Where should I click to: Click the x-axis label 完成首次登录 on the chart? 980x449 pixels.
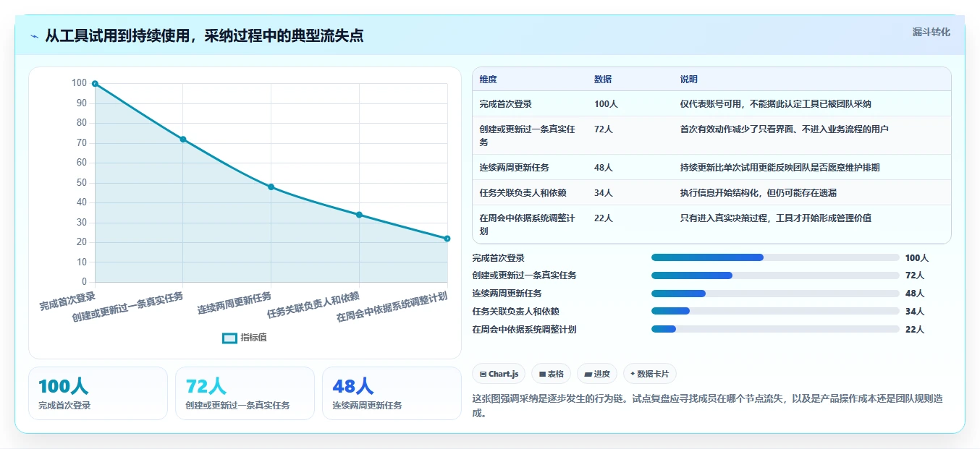pos(67,302)
